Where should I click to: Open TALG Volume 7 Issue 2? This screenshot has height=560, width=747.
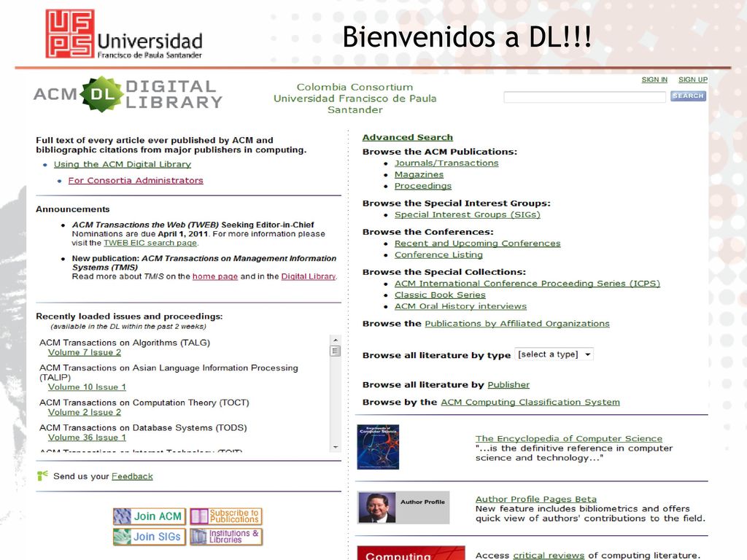tap(85, 352)
